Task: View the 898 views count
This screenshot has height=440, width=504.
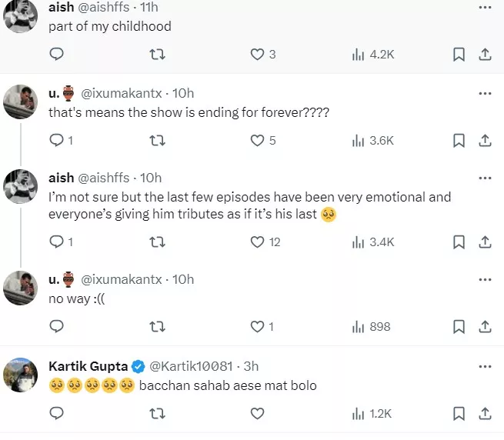Action: point(372,326)
